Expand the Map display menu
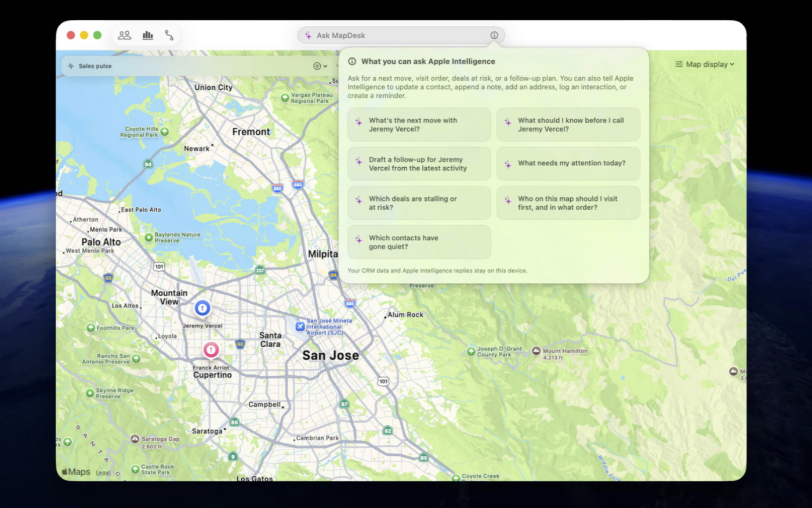Viewport: 812px width, 508px height. click(705, 64)
